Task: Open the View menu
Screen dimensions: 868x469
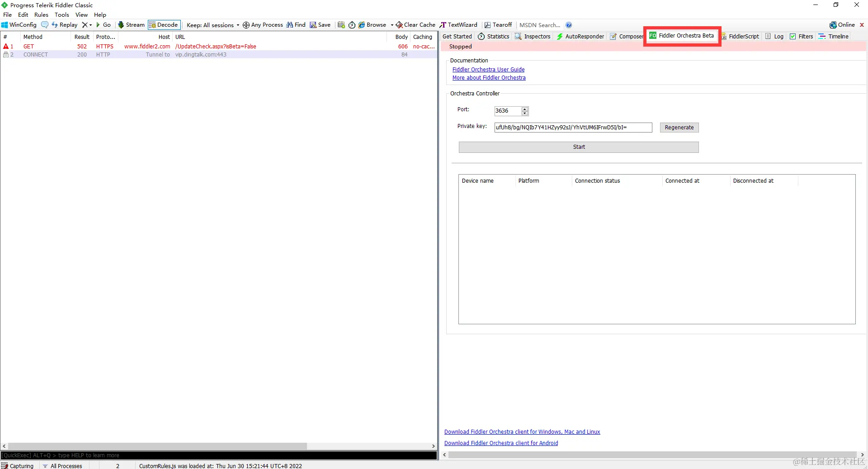Action: point(81,14)
